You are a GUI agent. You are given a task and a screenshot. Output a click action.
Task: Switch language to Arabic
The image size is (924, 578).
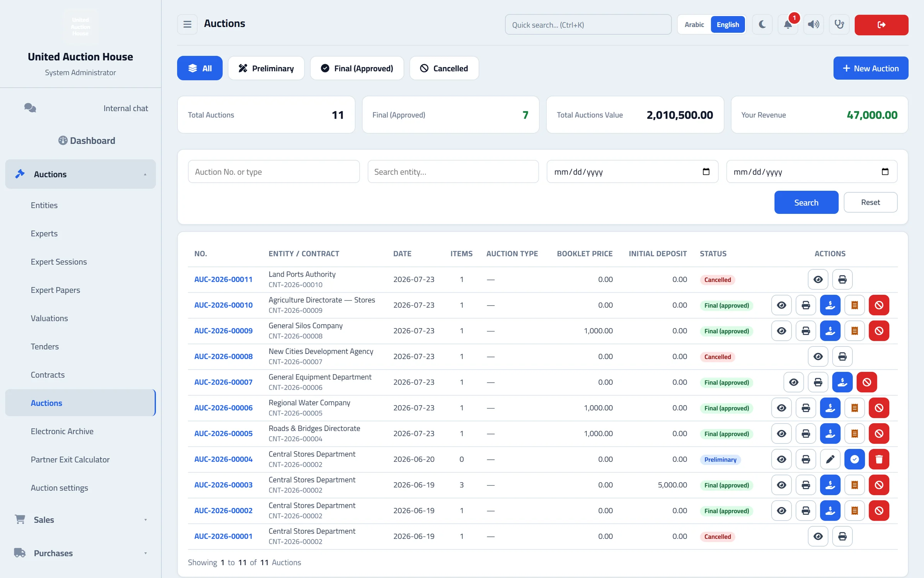pos(694,25)
